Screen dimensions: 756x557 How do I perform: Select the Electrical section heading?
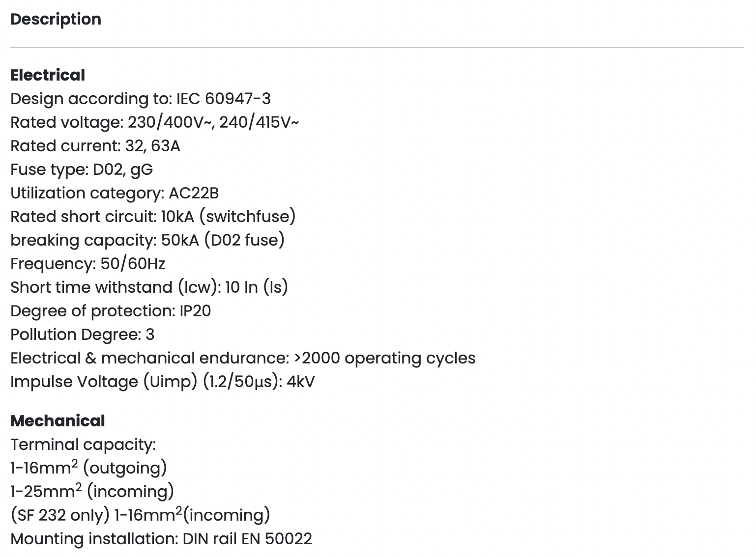tap(48, 75)
